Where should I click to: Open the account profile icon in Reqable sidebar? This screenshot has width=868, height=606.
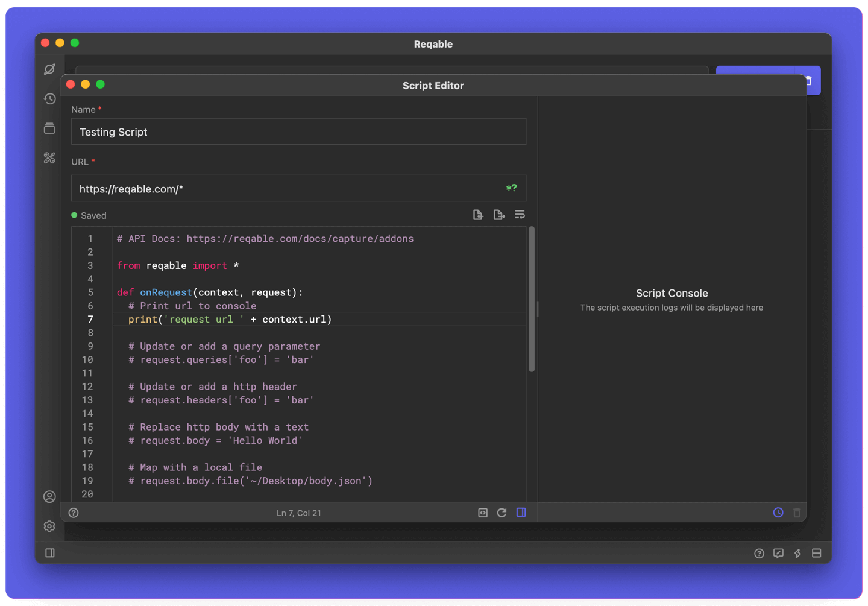click(49, 496)
